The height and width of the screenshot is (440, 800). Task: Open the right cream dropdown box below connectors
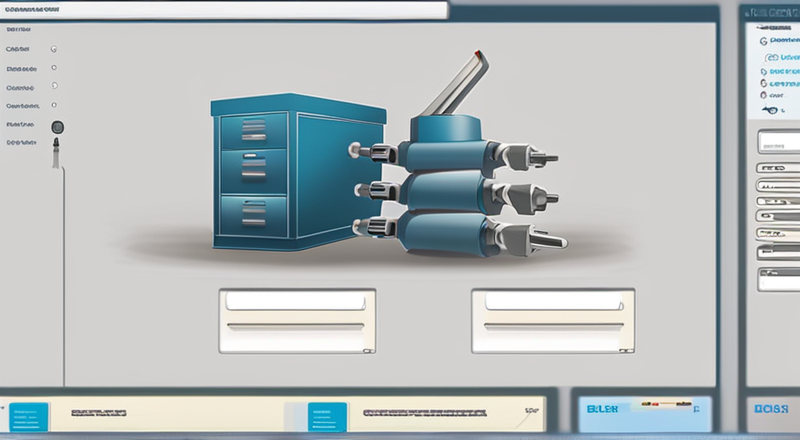(552, 320)
